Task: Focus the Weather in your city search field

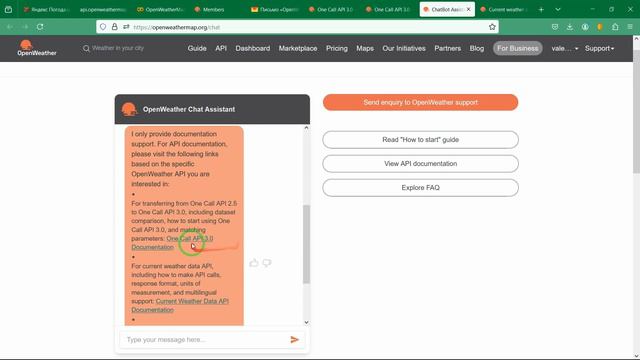Action: tap(118, 48)
